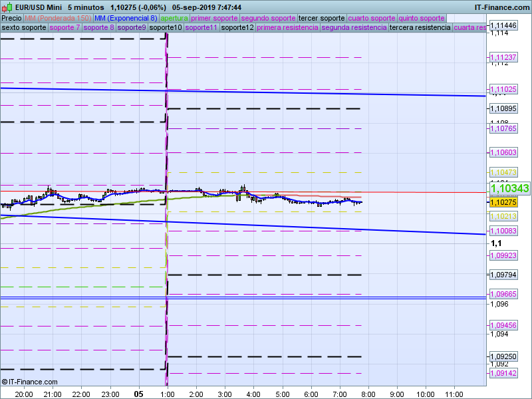Select the green 'apertura' label

[x=174, y=18]
